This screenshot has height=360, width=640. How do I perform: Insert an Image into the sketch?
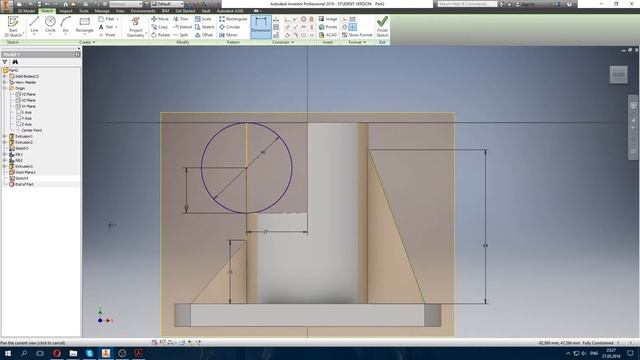(328, 19)
